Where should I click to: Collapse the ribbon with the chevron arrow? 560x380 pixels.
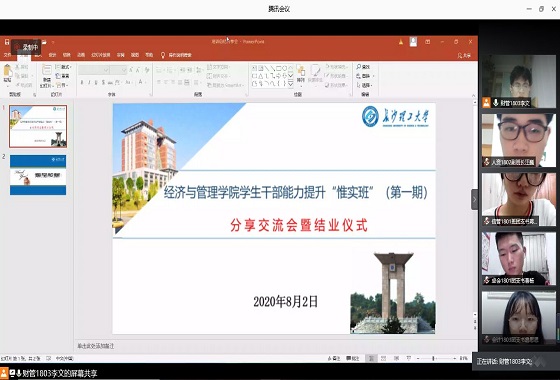pyautogui.click(x=474, y=95)
